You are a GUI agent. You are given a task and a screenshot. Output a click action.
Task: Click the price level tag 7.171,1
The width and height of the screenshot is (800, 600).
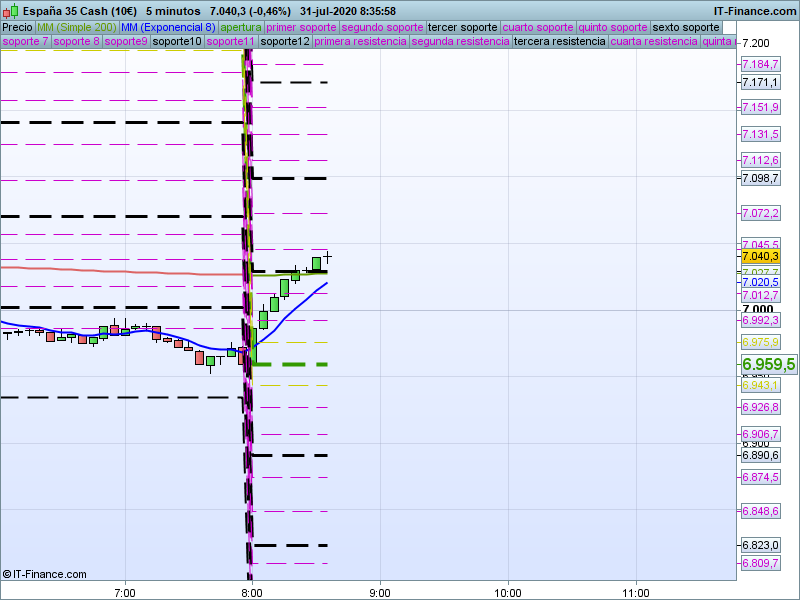[761, 83]
